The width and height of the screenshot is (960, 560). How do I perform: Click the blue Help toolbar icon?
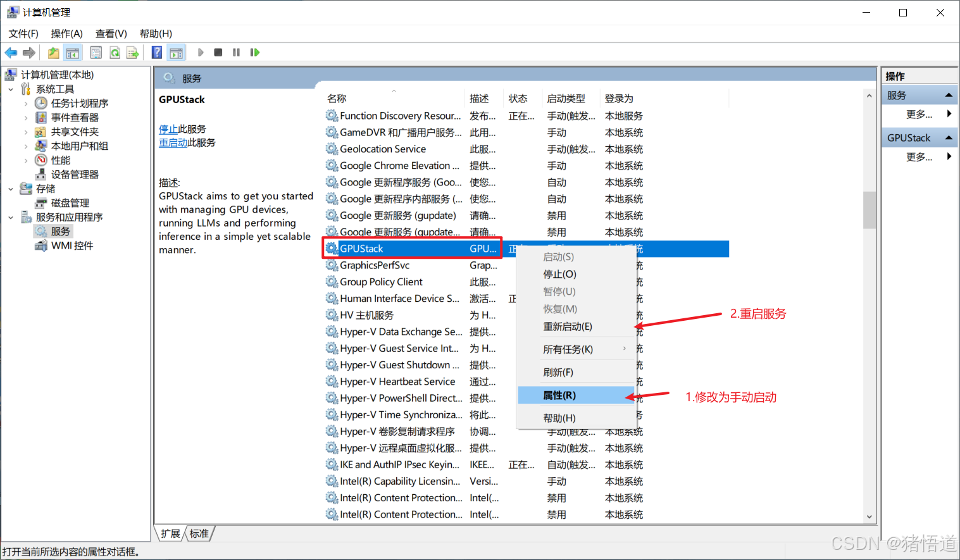pyautogui.click(x=157, y=53)
